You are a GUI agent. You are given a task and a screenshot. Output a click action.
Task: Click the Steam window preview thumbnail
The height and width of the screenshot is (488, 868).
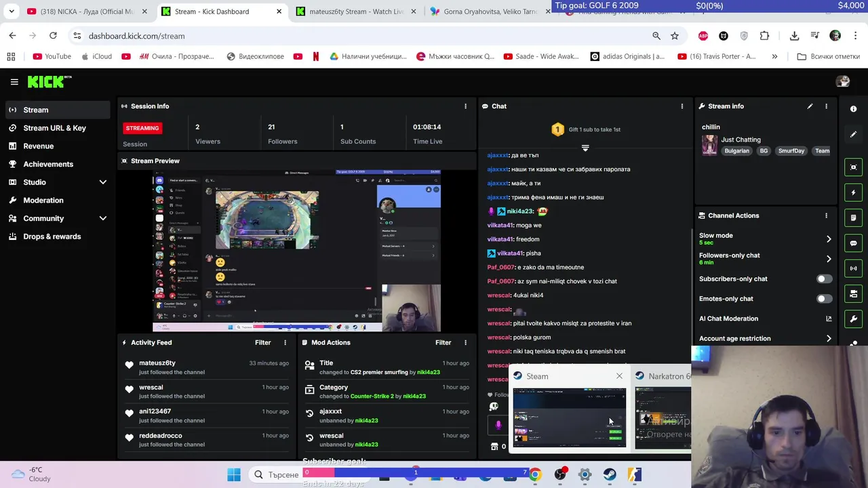coord(569,417)
